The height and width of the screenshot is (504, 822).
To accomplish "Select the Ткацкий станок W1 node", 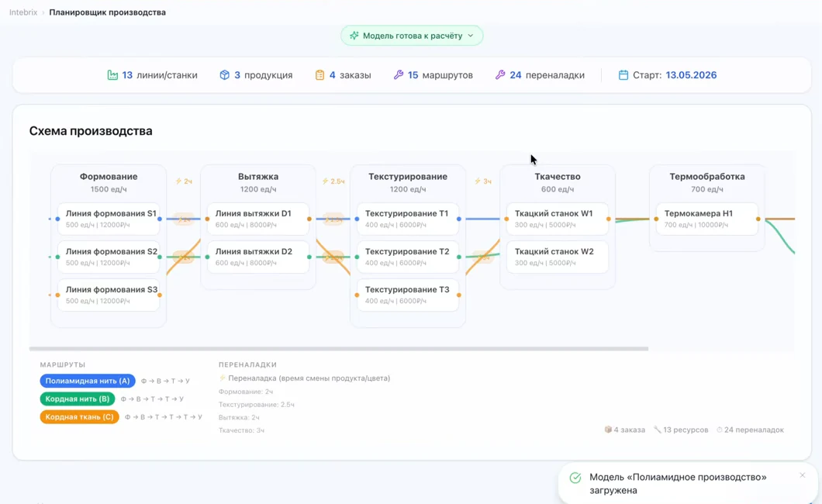I will (x=558, y=219).
